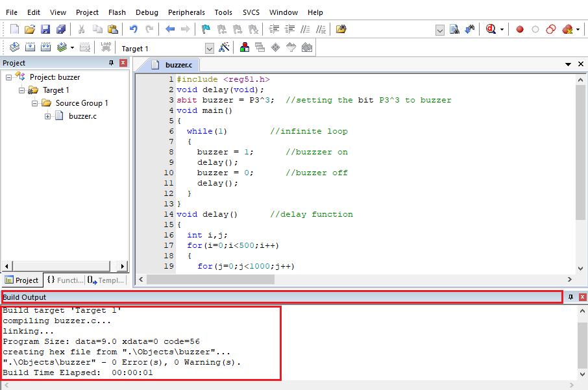Open dropdown arrow next to Batch Build icon

72,47
